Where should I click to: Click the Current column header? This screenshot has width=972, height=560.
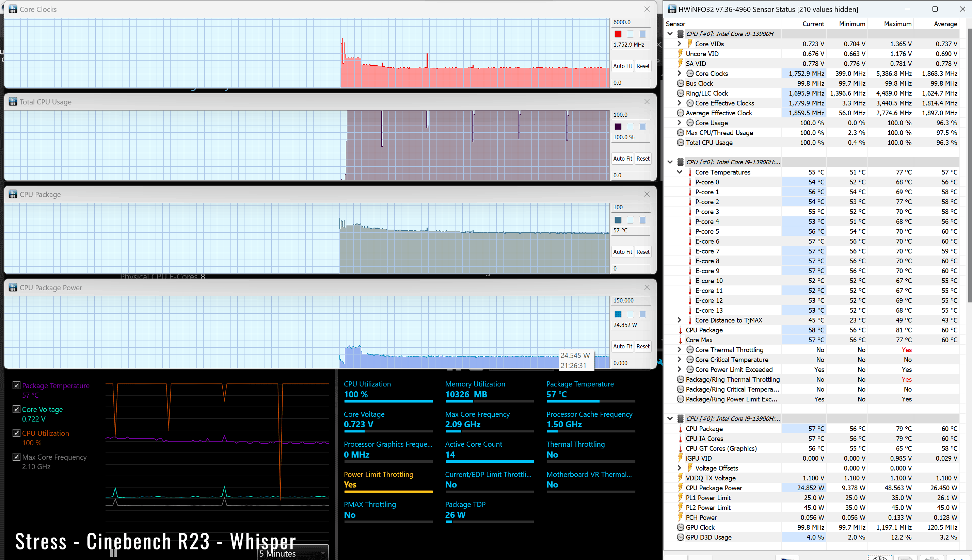[x=813, y=24]
